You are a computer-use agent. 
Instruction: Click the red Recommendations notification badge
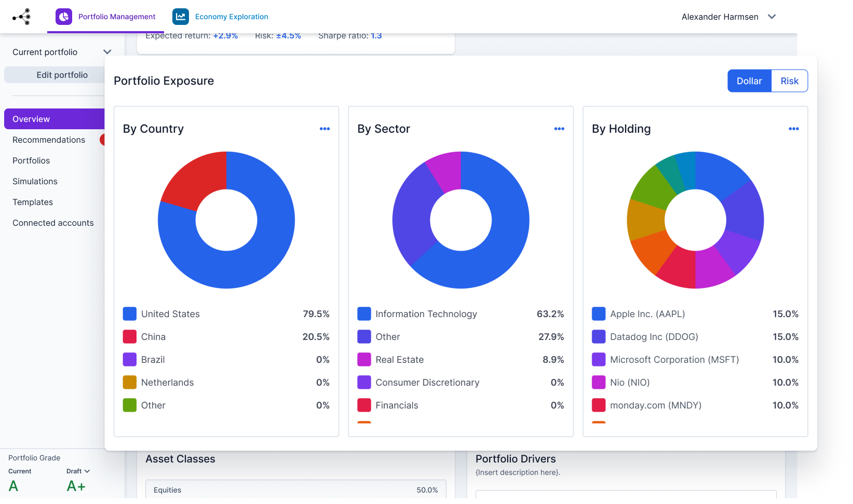[102, 140]
